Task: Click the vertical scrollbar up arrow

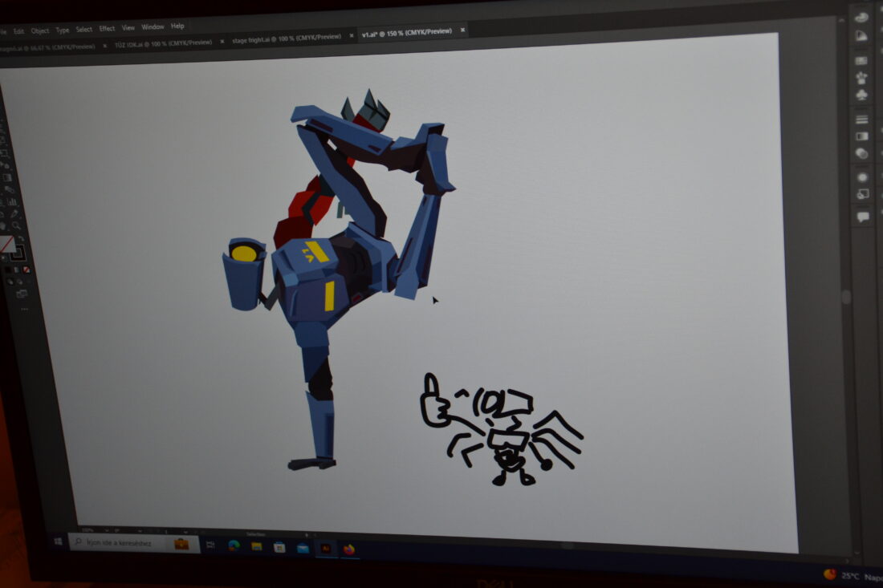Action: click(x=841, y=20)
